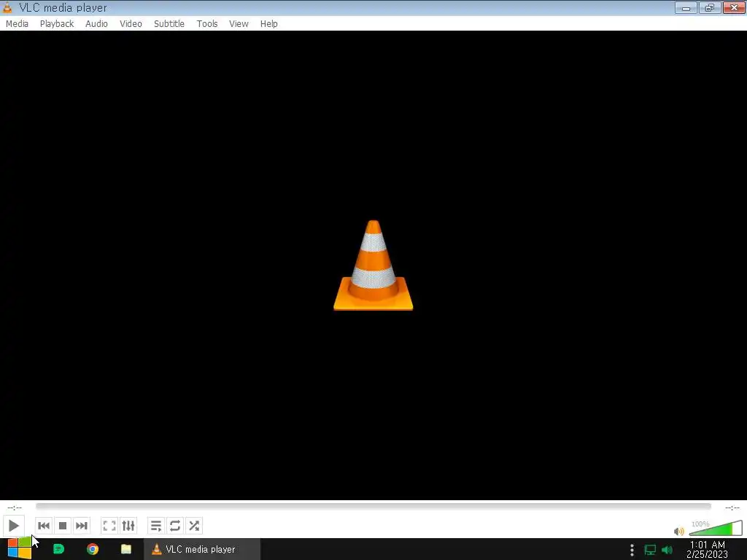Open the Playback menu

[57, 24]
